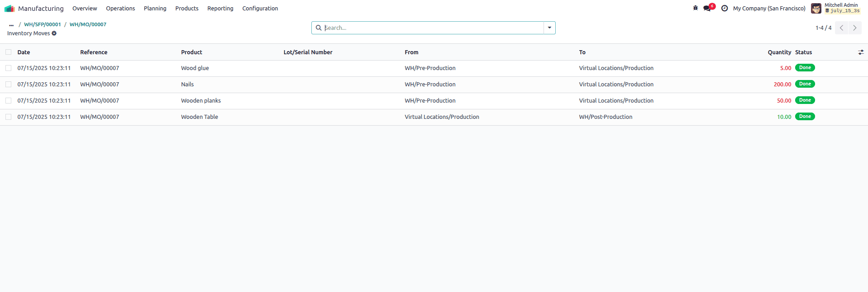Screen dimensions: 868x292
Task: Click the search magnifier icon
Action: point(319,28)
